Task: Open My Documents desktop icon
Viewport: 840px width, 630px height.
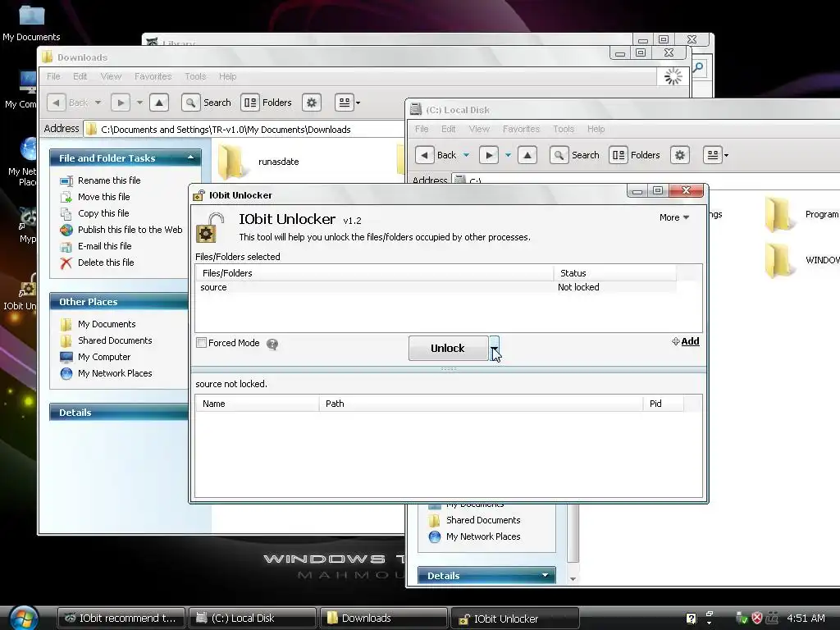Action: pyautogui.click(x=31, y=22)
